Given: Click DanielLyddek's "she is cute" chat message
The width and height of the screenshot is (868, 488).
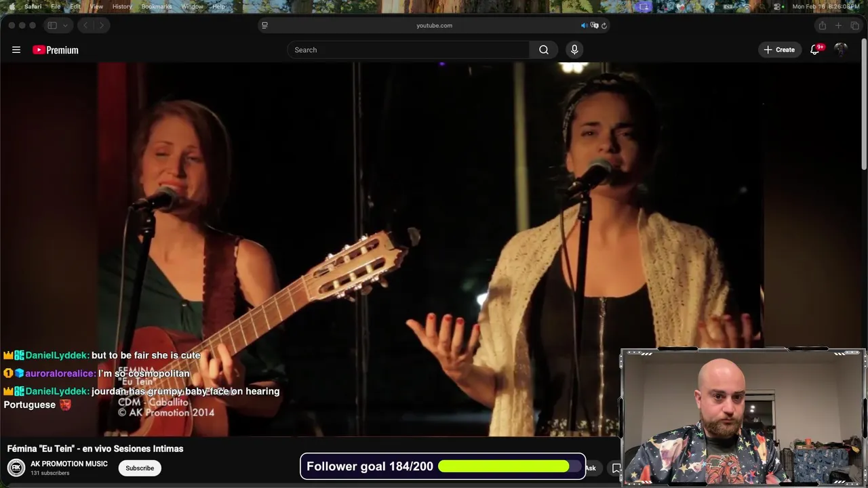Looking at the screenshot, I should pyautogui.click(x=146, y=355).
